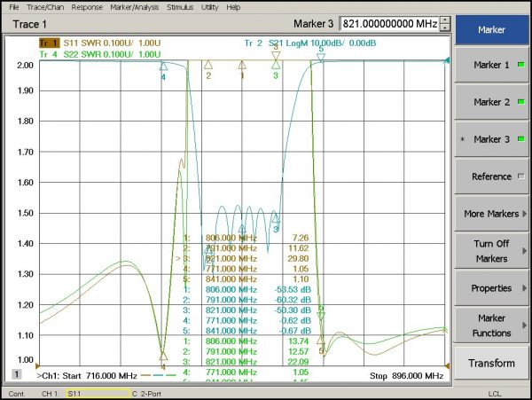
Task: Toggle the Reference marker checkbox
Action: point(521,176)
